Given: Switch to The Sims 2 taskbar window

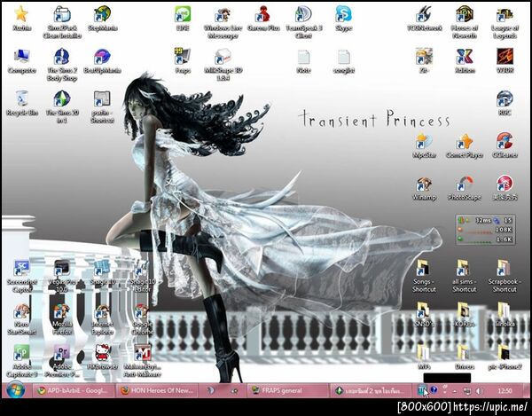Looking at the screenshot, I should (370, 390).
